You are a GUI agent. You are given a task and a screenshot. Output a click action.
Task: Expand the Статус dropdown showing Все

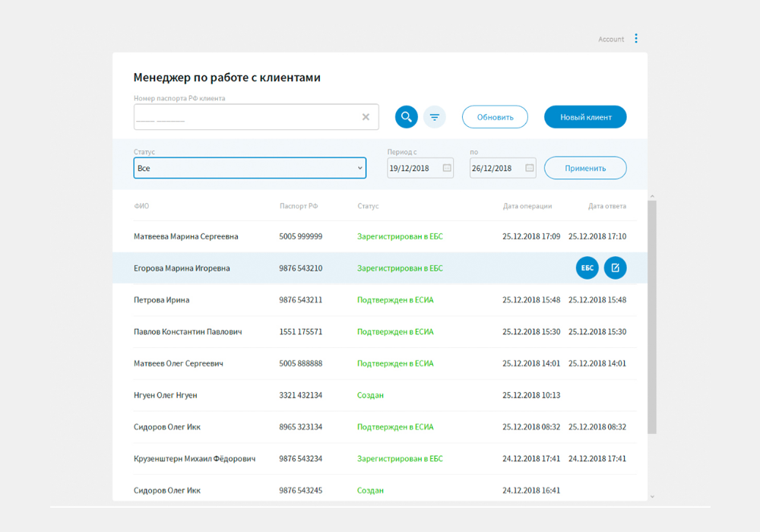[x=249, y=168]
